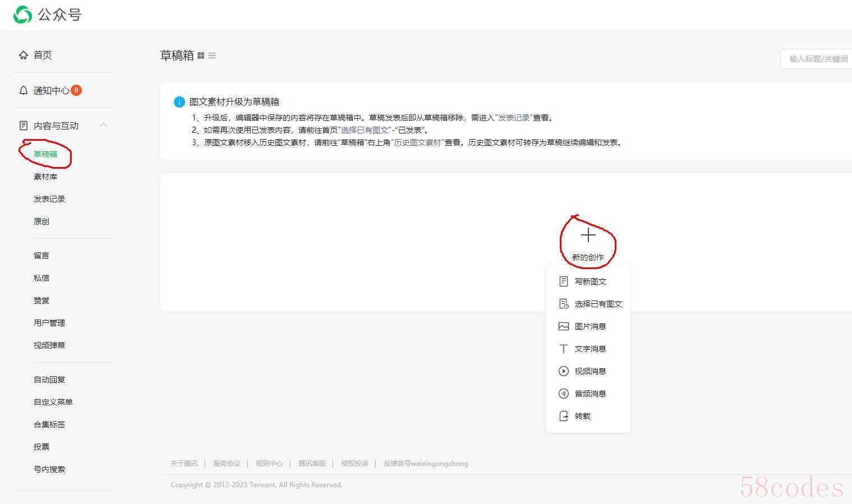Collapse the 内容与互动 section chevron
Screen dimensions: 852x504
click(103, 125)
